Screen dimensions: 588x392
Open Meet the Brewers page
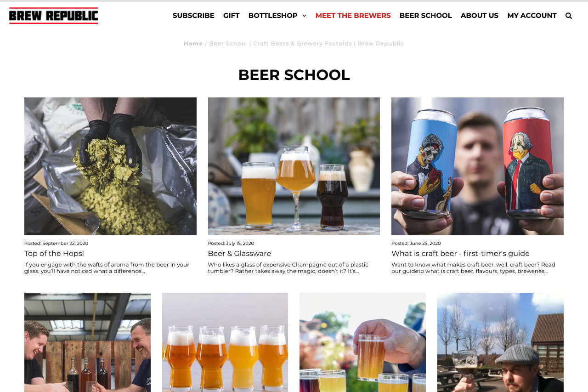tap(353, 16)
